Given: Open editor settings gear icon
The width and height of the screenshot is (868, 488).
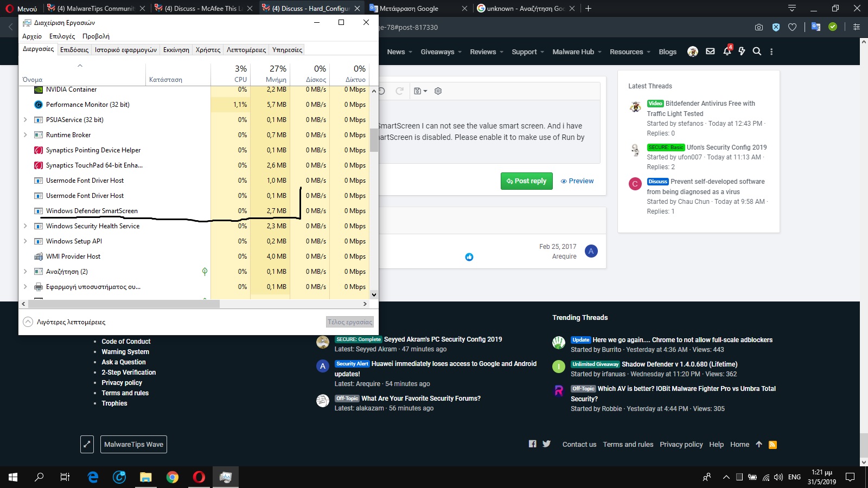Looking at the screenshot, I should coord(438,91).
